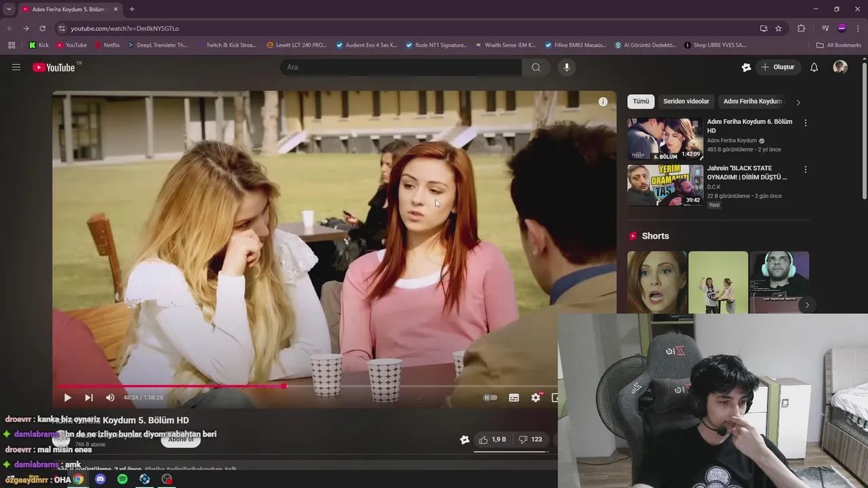The width and height of the screenshot is (868, 488).
Task: Open the YouTube account avatar menu
Action: coord(840,67)
